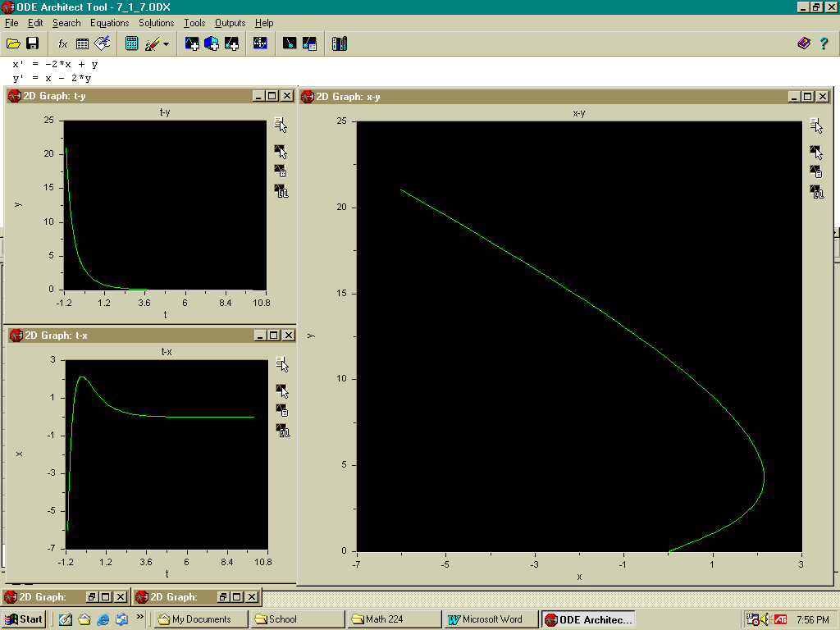Switch to Math 224 taskbar button
Screen dimensions: 840x630
395,619
